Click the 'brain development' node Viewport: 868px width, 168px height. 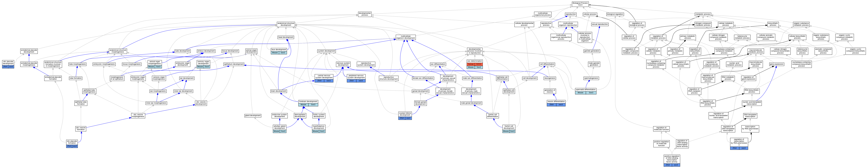[x=279, y=91]
